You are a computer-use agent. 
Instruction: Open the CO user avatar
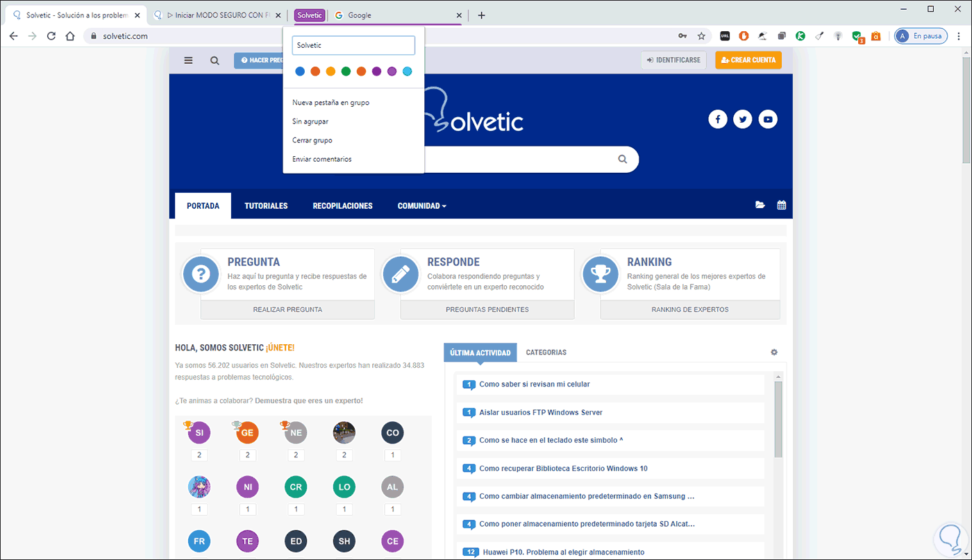tap(392, 433)
